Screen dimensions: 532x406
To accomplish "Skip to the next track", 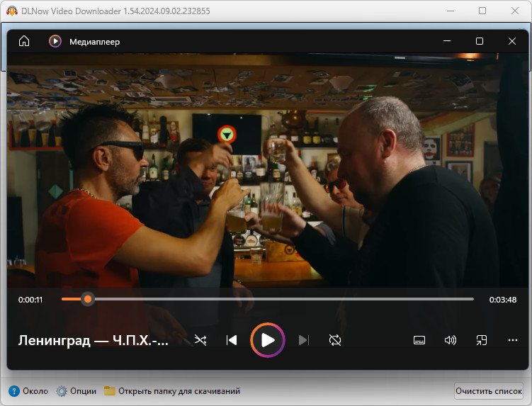I will pos(304,340).
